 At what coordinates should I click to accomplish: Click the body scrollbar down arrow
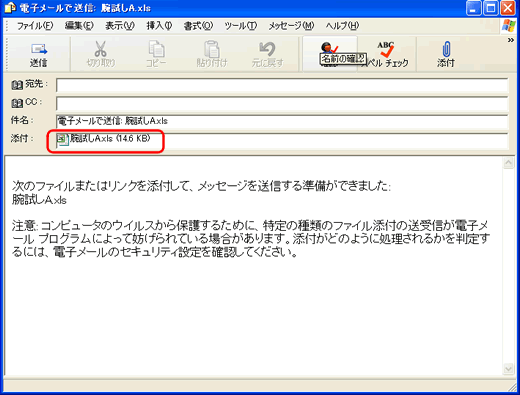[x=508, y=369]
